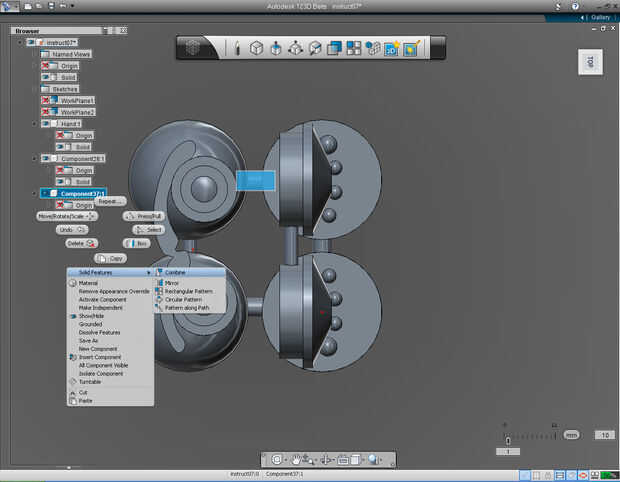Adjust the grid scale slider handle
This screenshot has height=482, width=620.
coord(508,440)
